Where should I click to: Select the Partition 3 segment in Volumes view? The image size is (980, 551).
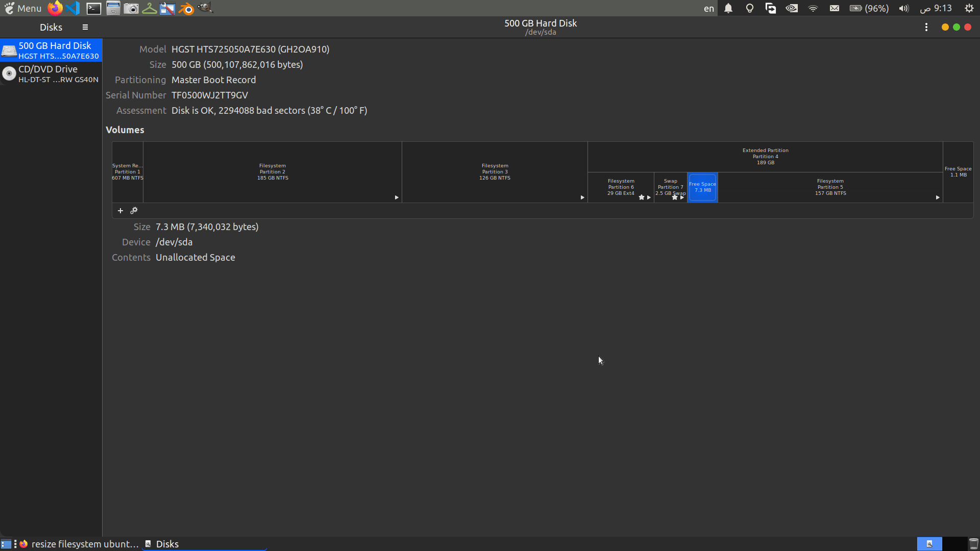[x=495, y=171]
